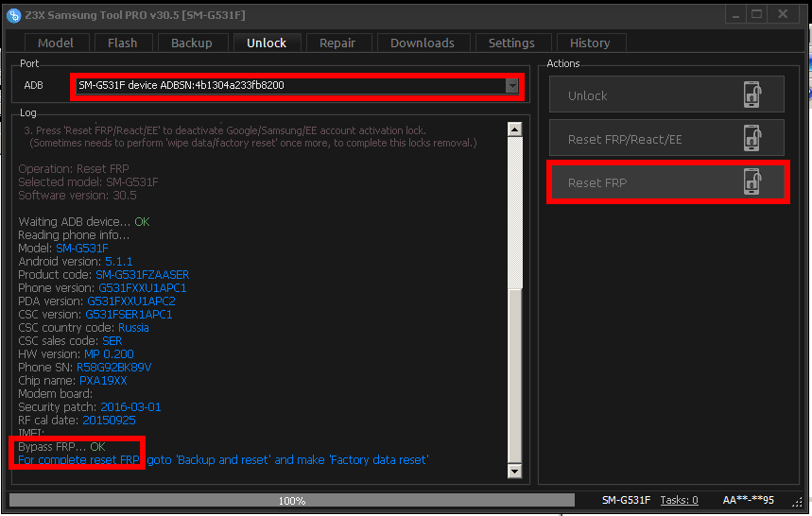Click the log vertical scrollbar thumb

pyautogui.click(x=515, y=374)
